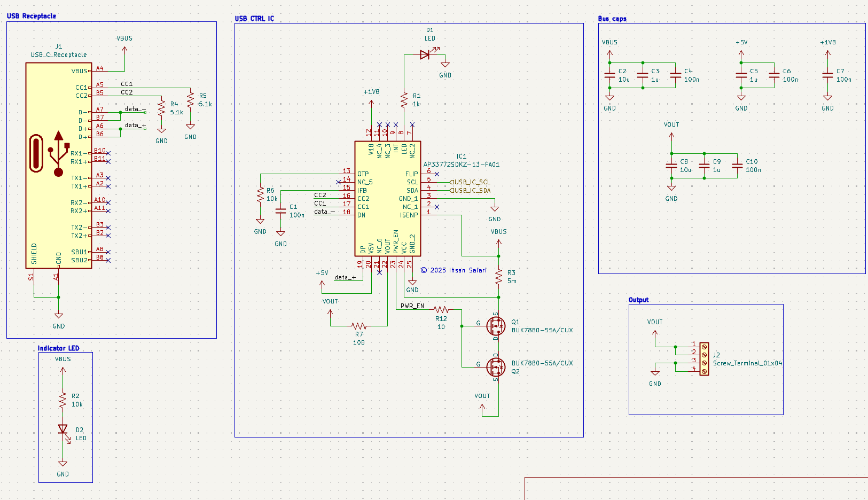Select capacitor C5 1u on +5V rail
868x500 pixels.
click(x=741, y=75)
